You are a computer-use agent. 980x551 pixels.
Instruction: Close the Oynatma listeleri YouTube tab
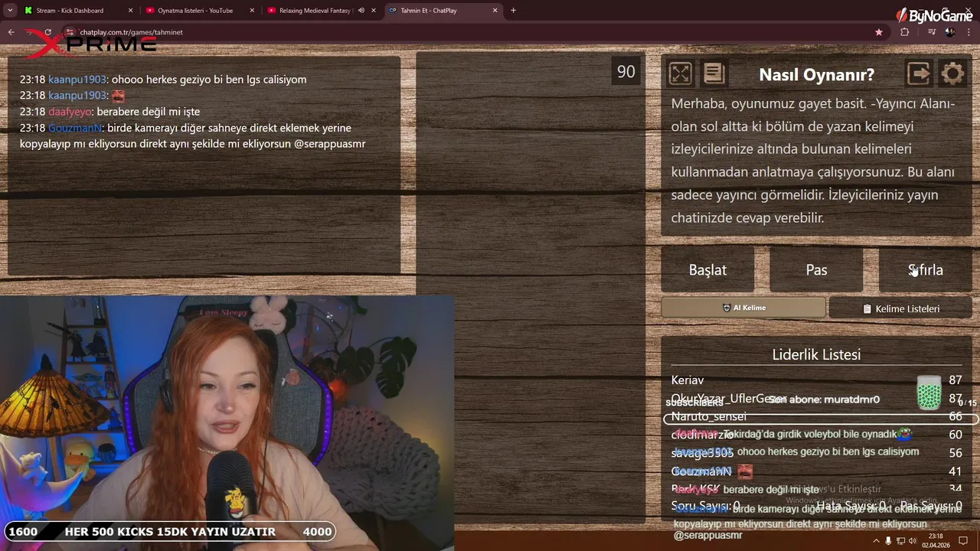pyautogui.click(x=252, y=11)
